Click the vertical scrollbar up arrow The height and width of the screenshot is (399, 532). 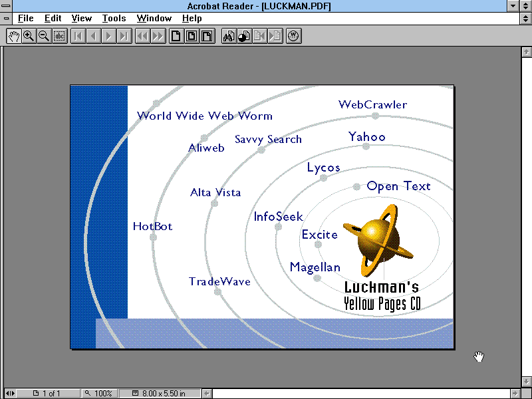[x=526, y=52]
